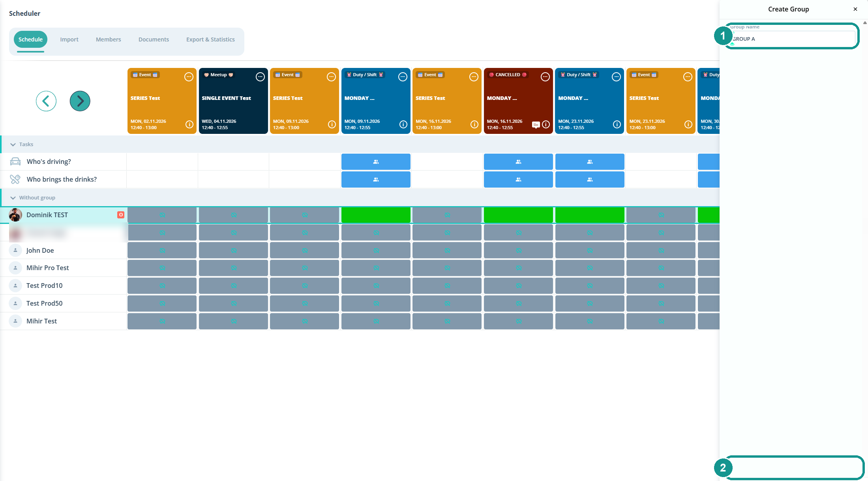Assign driver for 09.11.2026 Duty/Shift

point(376,162)
